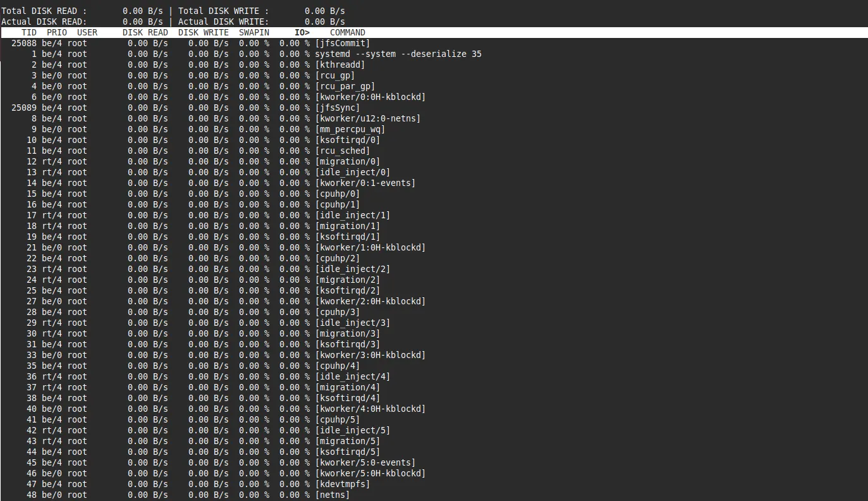The height and width of the screenshot is (501, 868).
Task: Click the USER column header
Action: tap(87, 32)
